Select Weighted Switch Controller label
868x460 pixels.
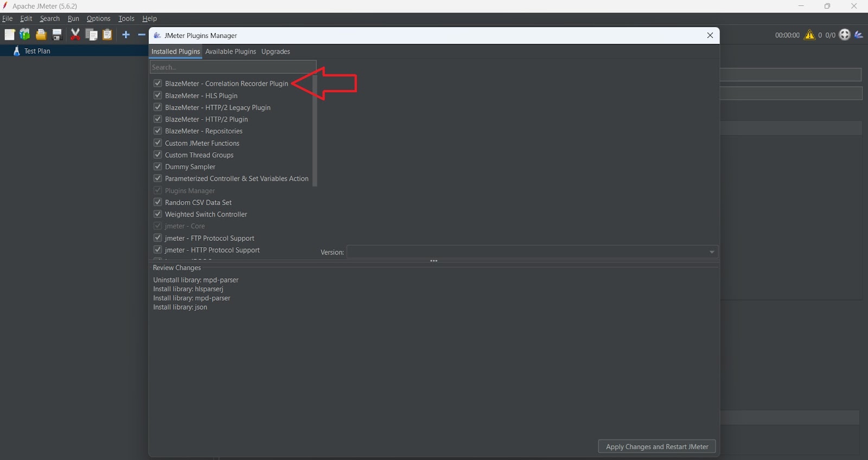click(x=206, y=214)
